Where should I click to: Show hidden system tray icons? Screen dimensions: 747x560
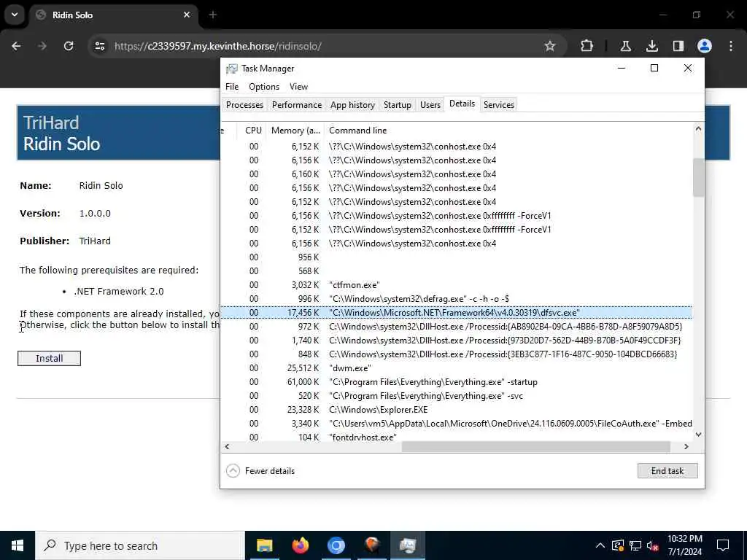point(600,545)
